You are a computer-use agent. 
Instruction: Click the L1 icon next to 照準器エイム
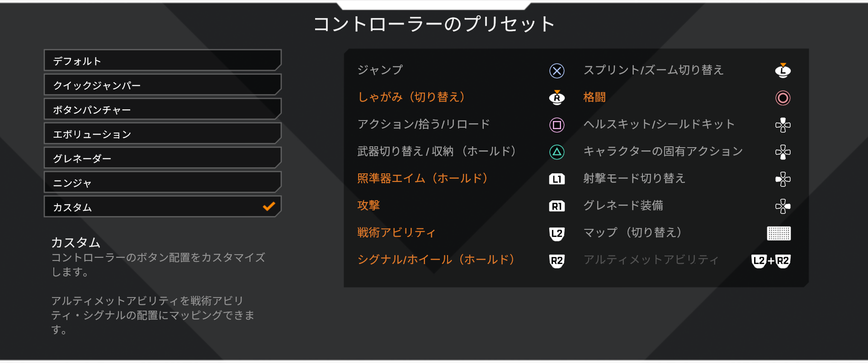click(x=557, y=179)
